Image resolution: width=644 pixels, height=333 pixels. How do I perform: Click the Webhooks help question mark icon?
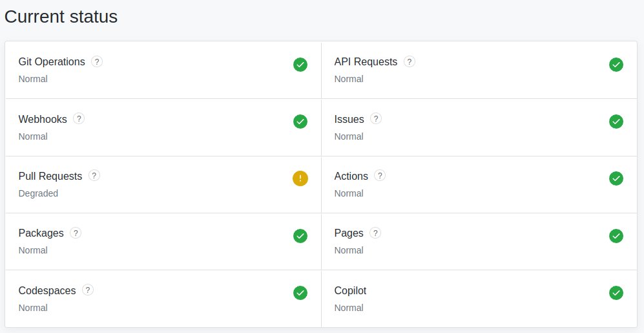click(x=79, y=119)
